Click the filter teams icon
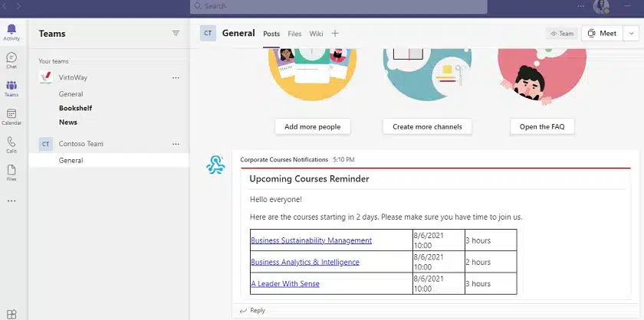Screen dimensions: 644x320 coord(176,33)
